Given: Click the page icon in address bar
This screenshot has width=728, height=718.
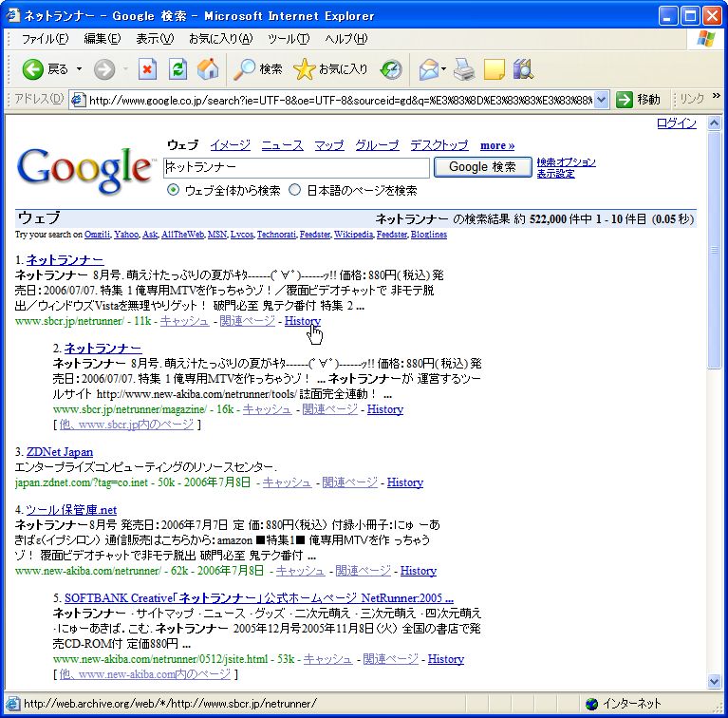Looking at the screenshot, I should click(79, 100).
